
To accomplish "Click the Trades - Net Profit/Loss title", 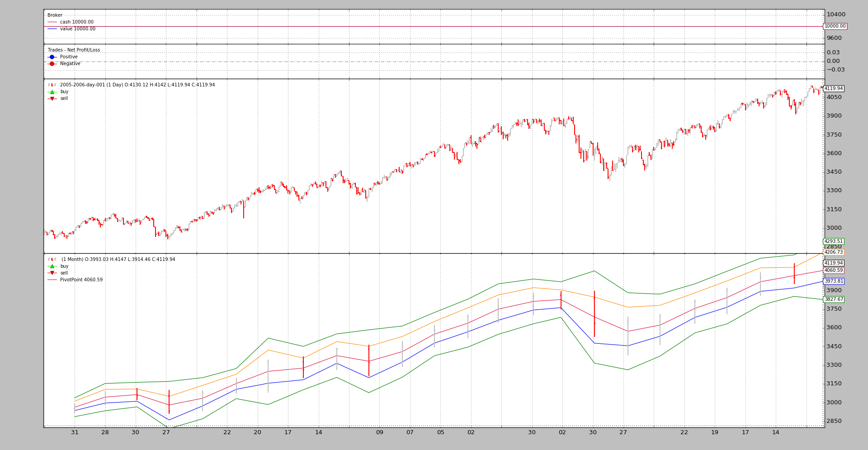I will point(74,50).
